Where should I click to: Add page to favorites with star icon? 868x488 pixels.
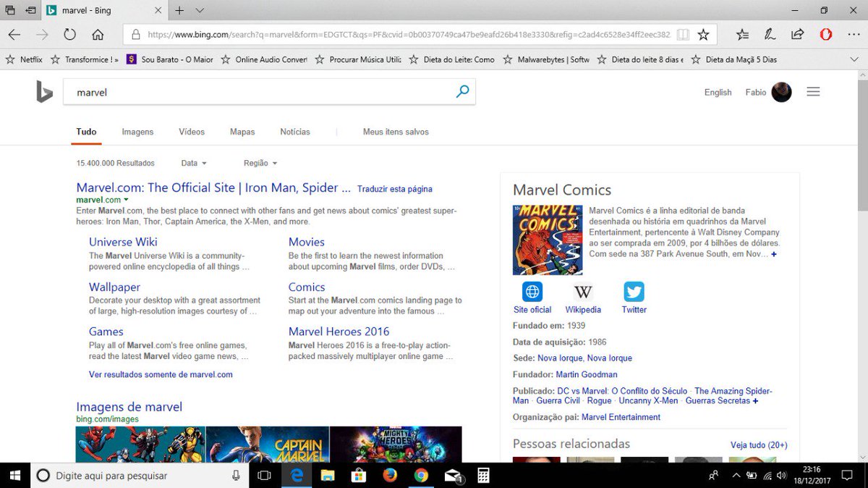(703, 34)
